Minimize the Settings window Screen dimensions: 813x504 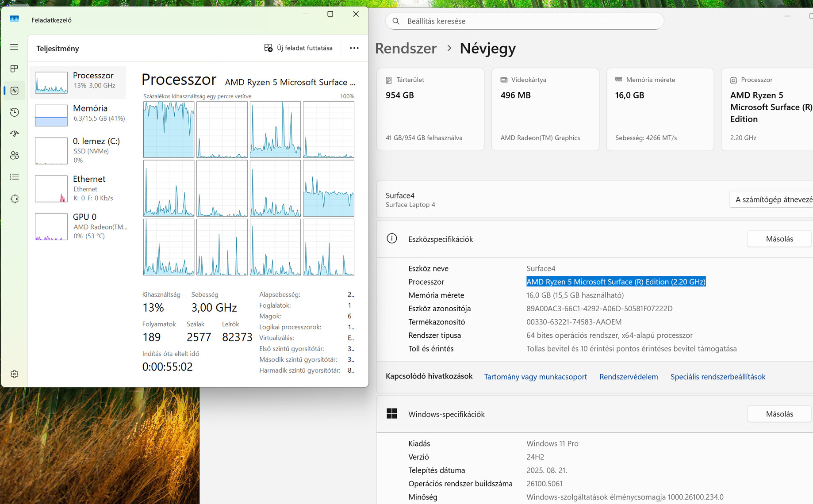click(x=787, y=16)
